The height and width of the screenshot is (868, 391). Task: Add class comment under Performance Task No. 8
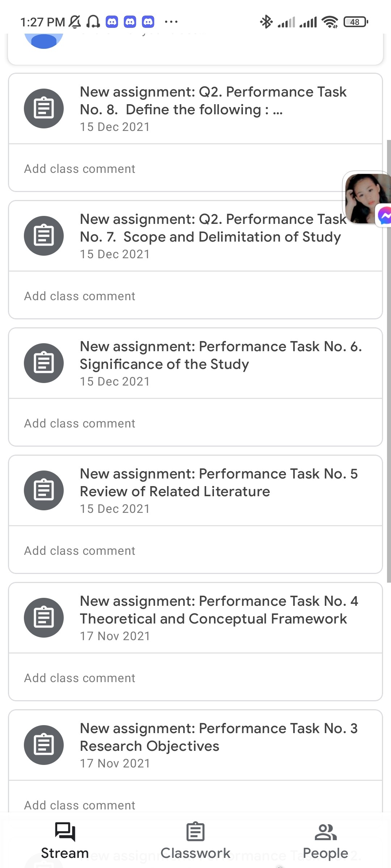click(x=195, y=169)
